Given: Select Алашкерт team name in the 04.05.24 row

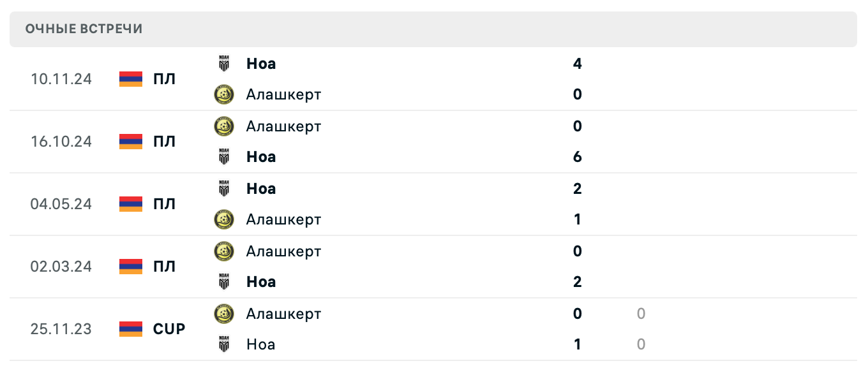Looking at the screenshot, I should pos(284,219).
